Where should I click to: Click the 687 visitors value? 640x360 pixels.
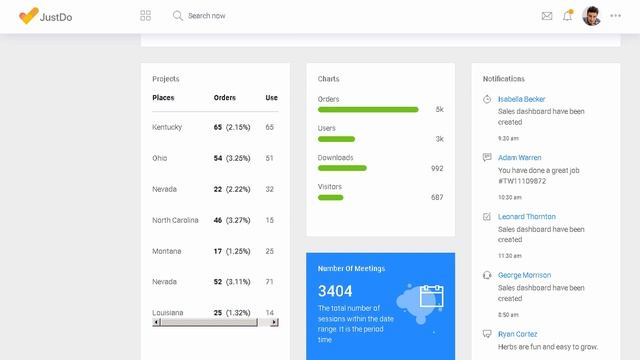[437, 198]
